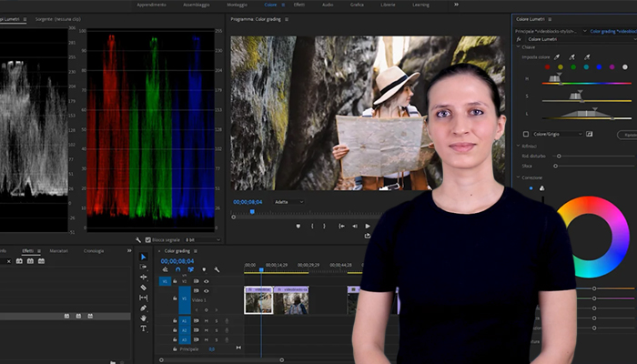Select the Slip tool

pyautogui.click(x=143, y=298)
